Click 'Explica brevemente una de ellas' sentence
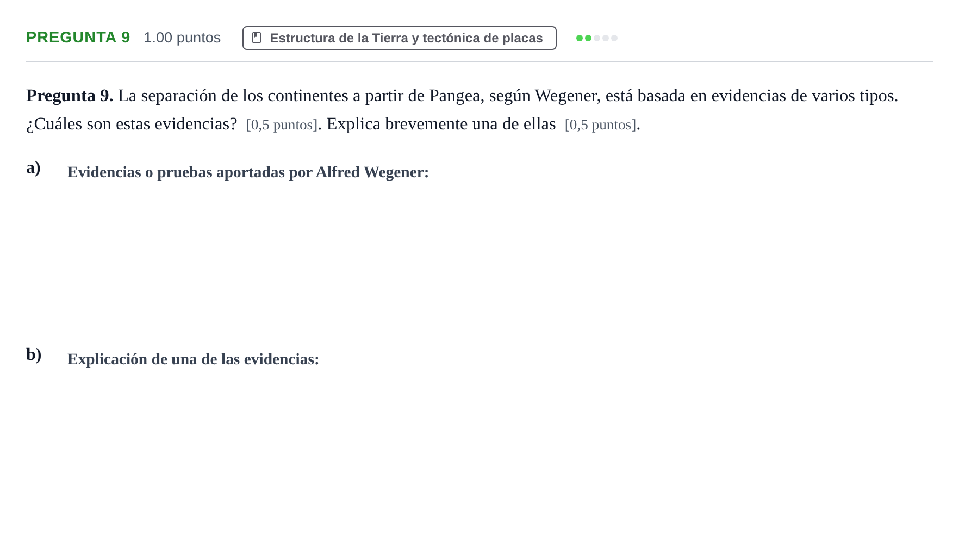959x560 pixels. tap(441, 124)
